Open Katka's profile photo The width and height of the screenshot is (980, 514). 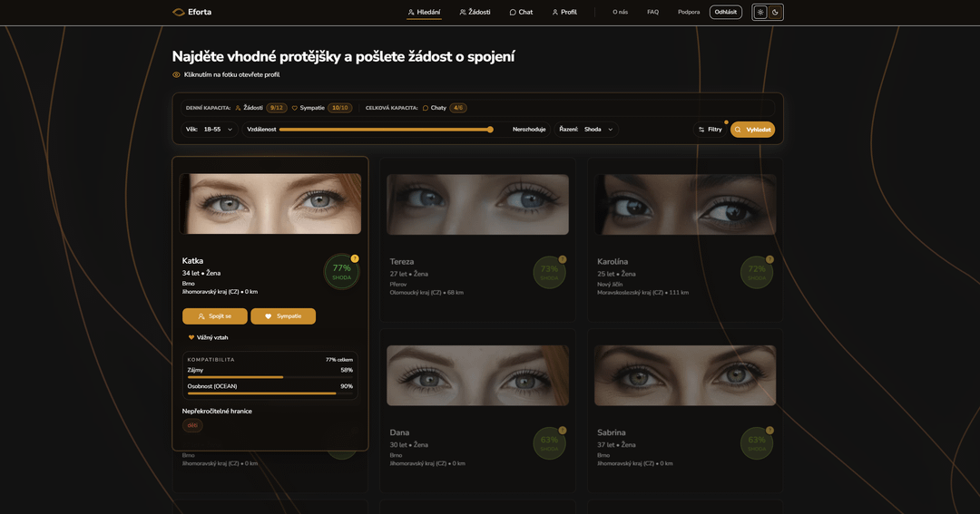tap(270, 204)
